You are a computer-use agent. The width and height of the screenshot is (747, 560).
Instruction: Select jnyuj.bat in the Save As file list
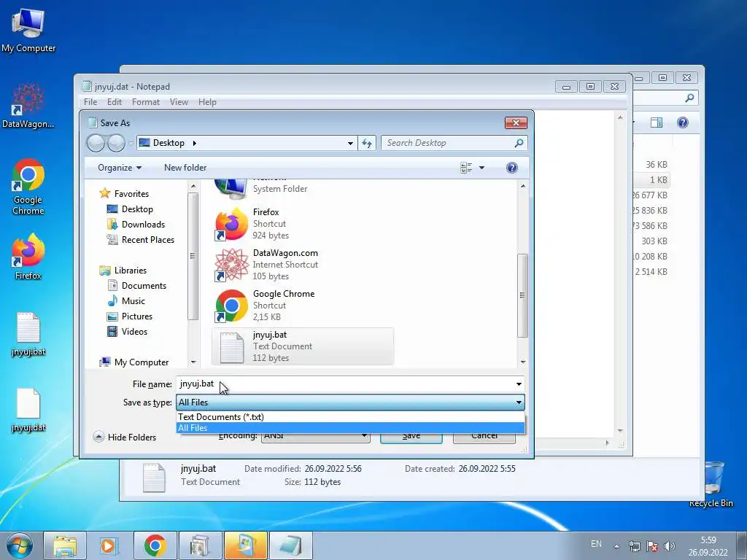coord(303,346)
